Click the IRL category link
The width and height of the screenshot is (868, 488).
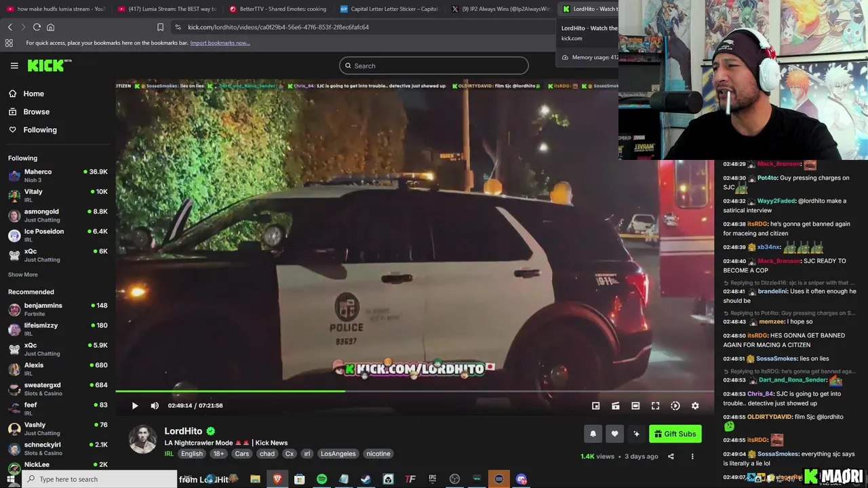pos(169,453)
